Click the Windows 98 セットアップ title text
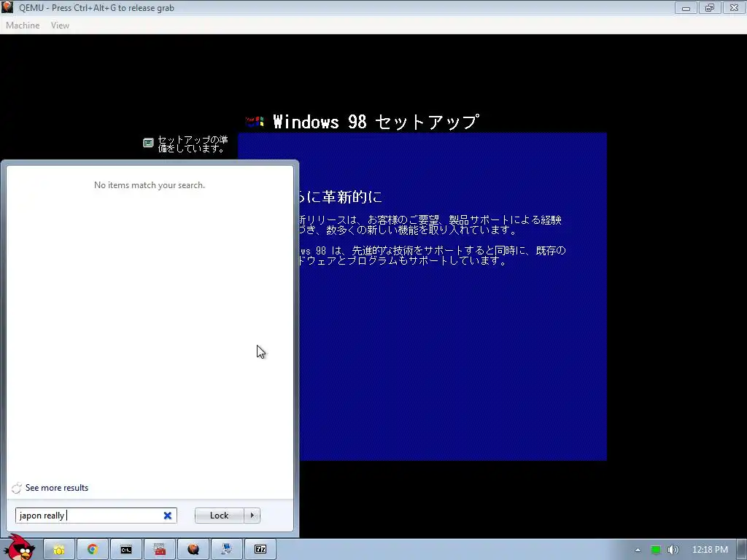The image size is (747, 560). click(x=376, y=122)
